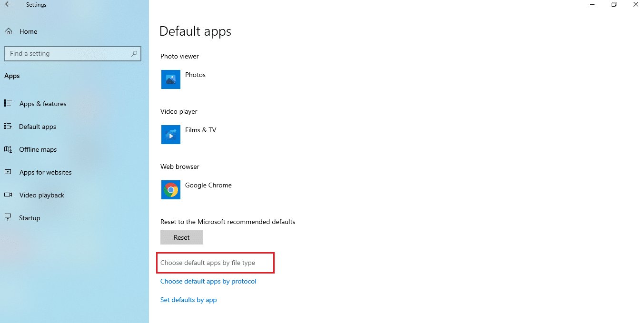Viewport: 644px width, 323px height.
Task: Click the Find a setting search box
Action: 73,54
